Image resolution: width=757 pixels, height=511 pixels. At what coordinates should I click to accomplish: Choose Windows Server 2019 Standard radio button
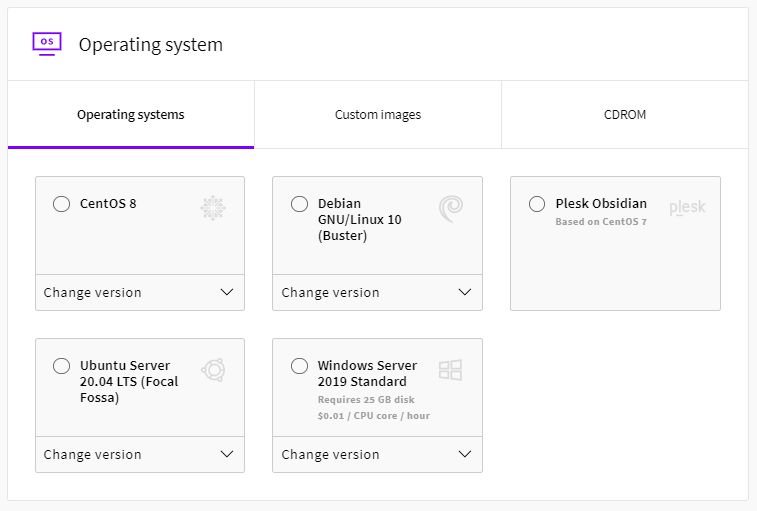299,366
